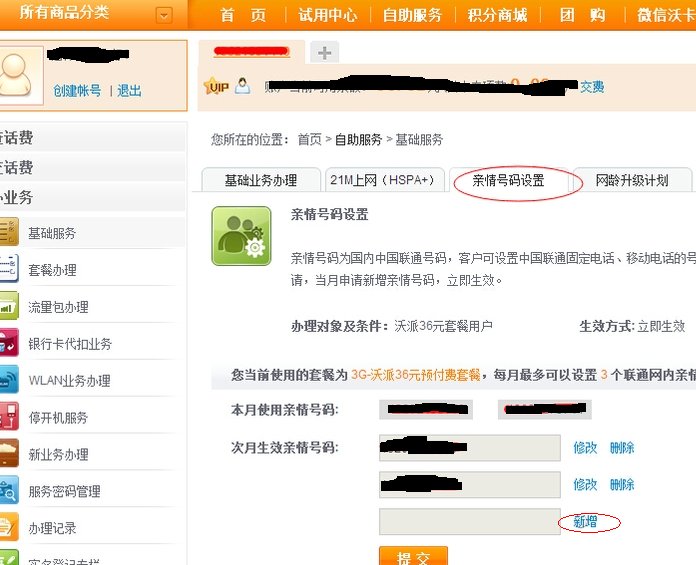Open the 首页 navigation menu item

(243, 15)
